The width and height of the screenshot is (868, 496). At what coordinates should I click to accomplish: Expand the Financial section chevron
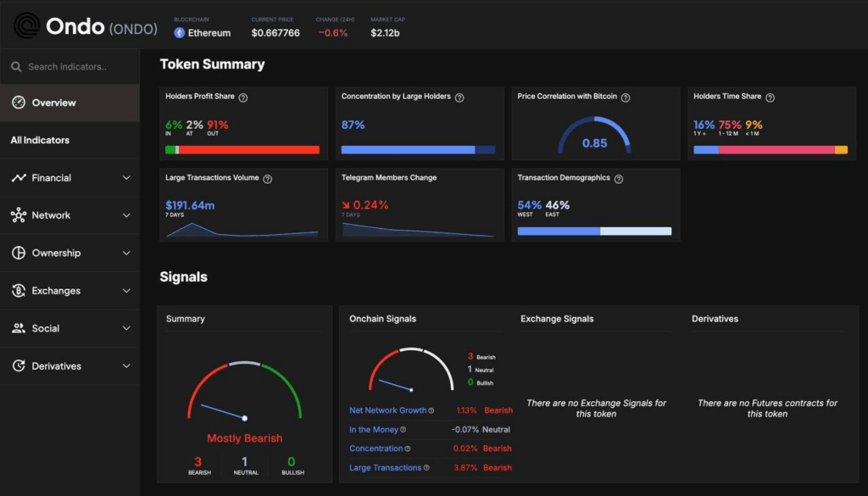click(126, 178)
